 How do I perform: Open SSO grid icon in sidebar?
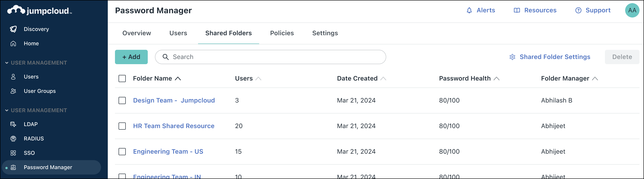coord(13,153)
